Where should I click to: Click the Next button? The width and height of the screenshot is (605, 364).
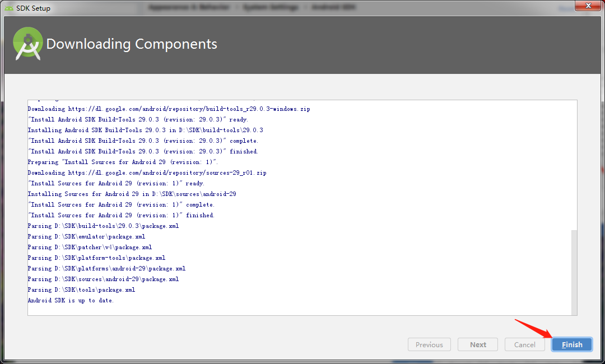pyautogui.click(x=478, y=345)
